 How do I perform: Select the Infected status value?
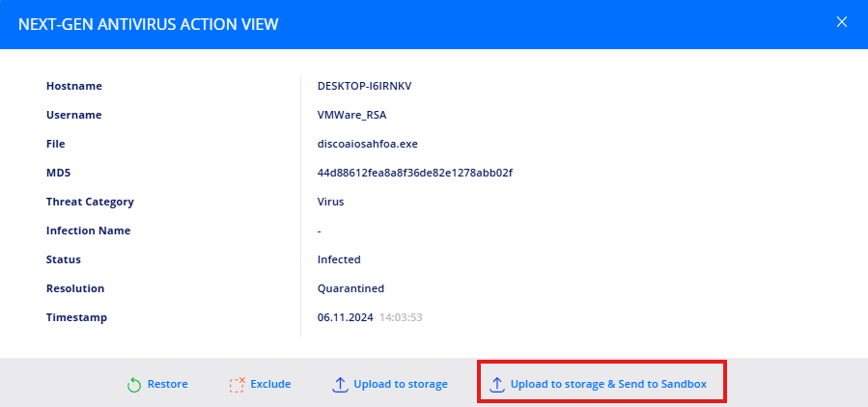[339, 259]
